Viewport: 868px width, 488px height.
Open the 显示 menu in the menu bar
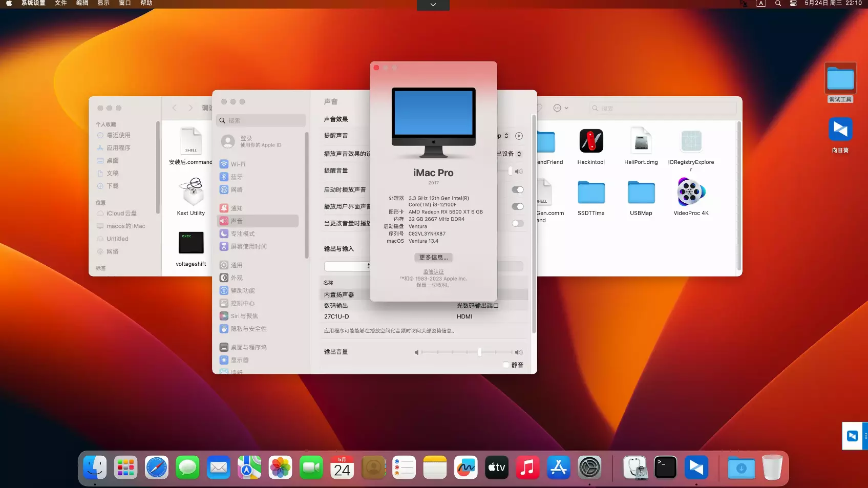coord(103,3)
